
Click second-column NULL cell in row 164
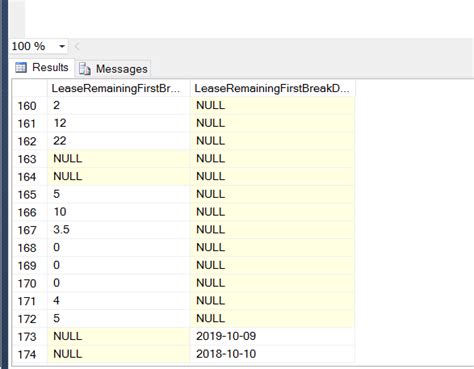pyautogui.click(x=272, y=177)
